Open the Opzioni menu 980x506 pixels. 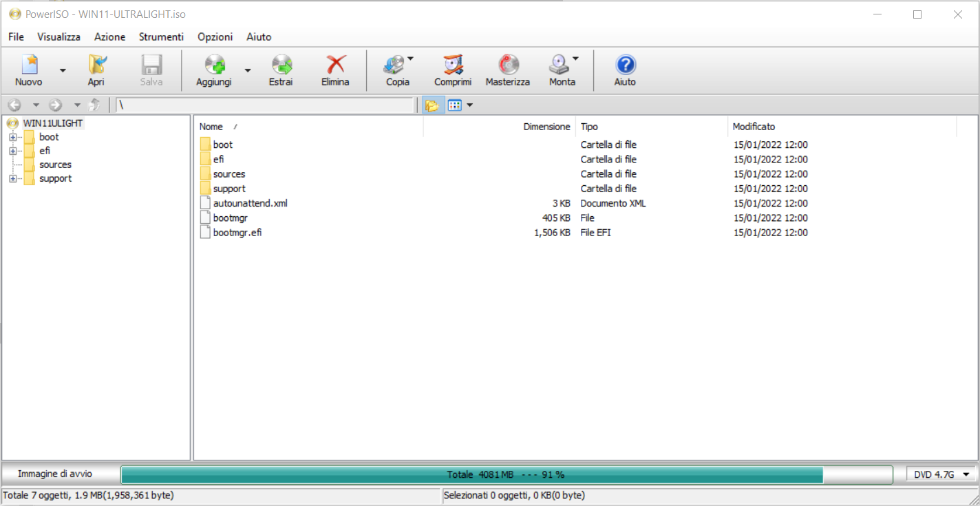coord(215,36)
